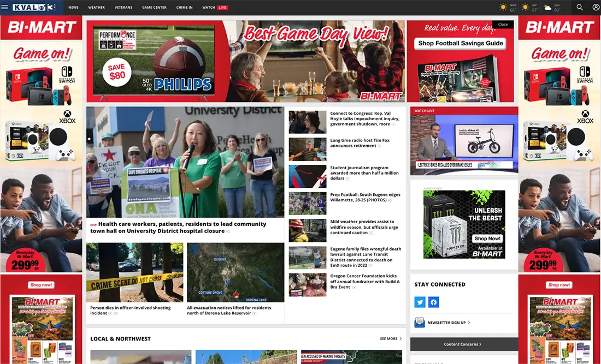Open the Health care workers town hall headline
This screenshot has height=364, width=601.
[178, 228]
